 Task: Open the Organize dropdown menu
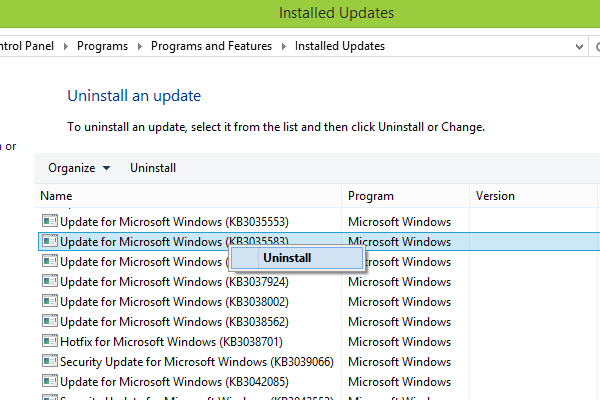79,168
